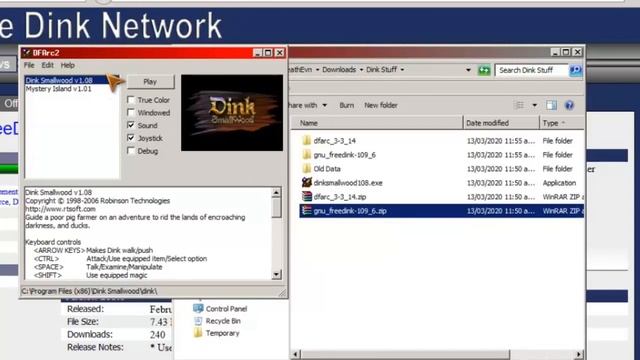Click the Downloads breadcrumb in Explorer

click(339, 70)
